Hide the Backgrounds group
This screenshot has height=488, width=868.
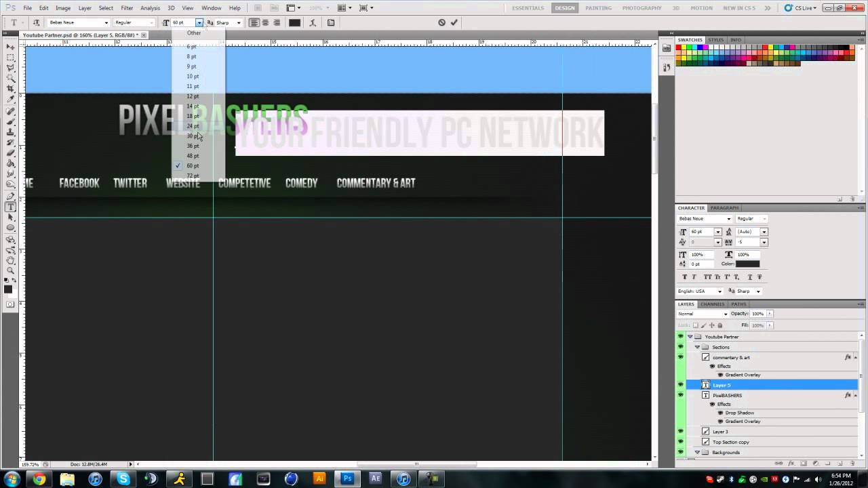tap(680, 452)
